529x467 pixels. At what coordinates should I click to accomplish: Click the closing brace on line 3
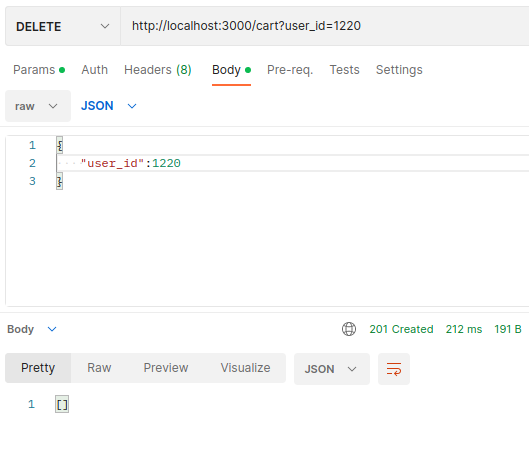[59, 181]
